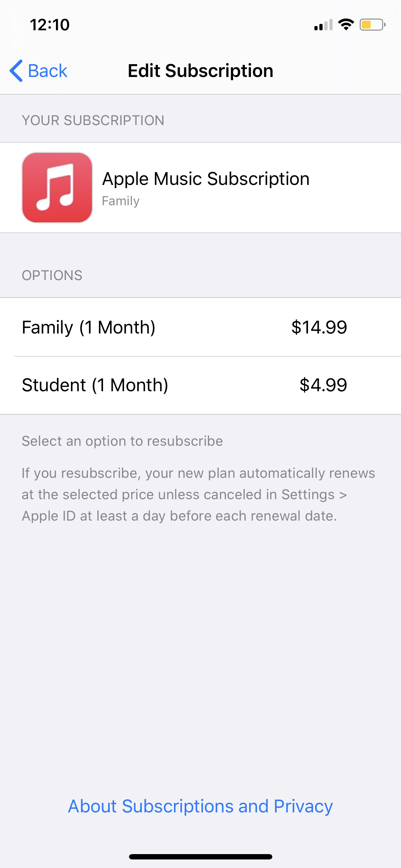
Task: Tap the home indicator bar at bottom
Action: 200,857
